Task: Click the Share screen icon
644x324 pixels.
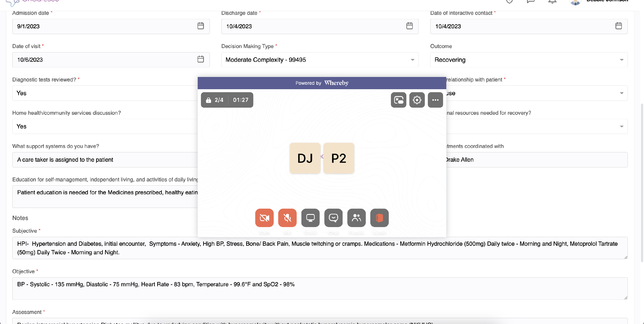Action: click(310, 218)
